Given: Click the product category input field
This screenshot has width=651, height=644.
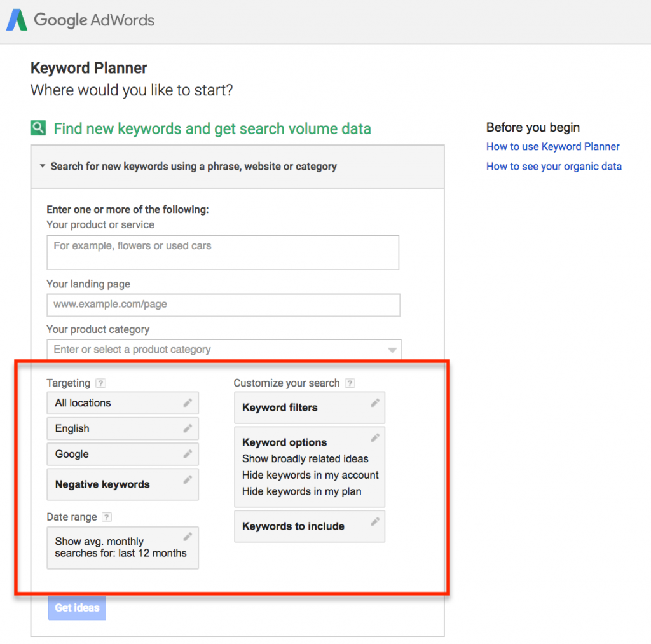Looking at the screenshot, I should (224, 350).
